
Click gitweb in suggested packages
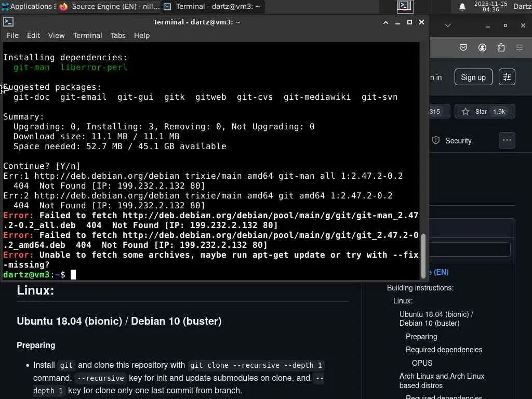[210, 97]
